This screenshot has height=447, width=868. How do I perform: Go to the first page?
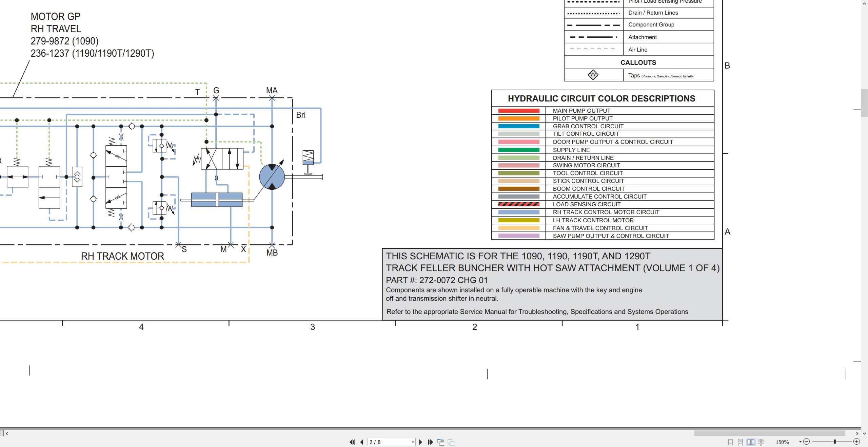click(x=352, y=442)
